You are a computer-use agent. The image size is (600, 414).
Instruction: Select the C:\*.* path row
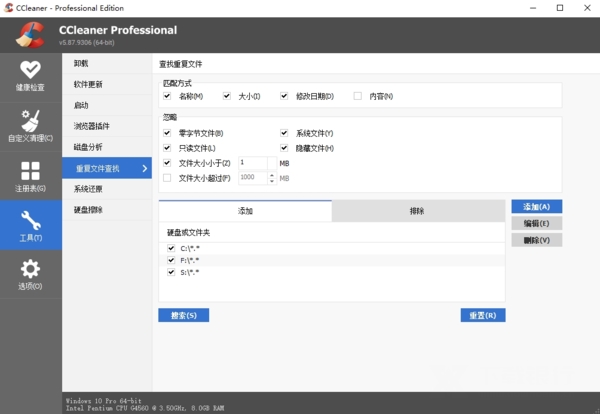332,248
